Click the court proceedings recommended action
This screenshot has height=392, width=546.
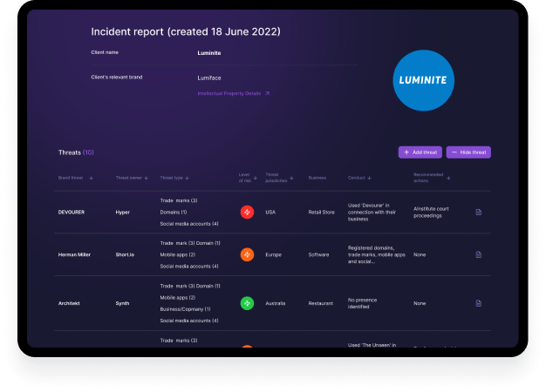coord(431,213)
